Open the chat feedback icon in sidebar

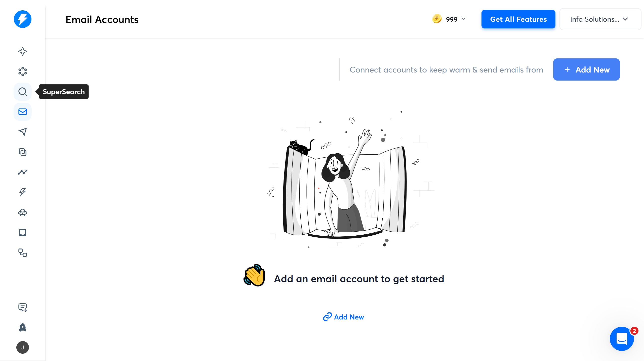[23, 307]
